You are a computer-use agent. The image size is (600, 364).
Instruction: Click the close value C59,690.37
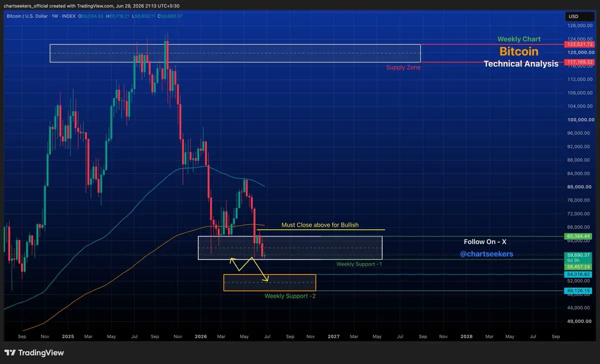(170, 16)
